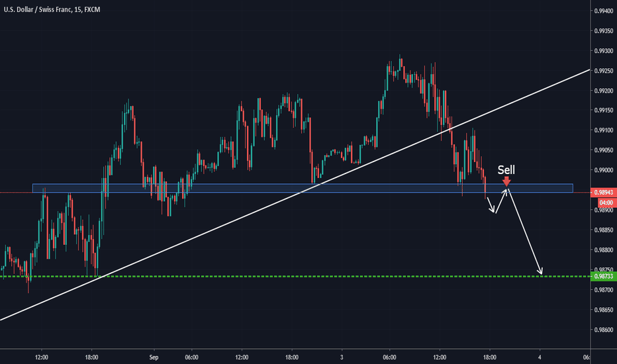Click the date label 3 on time axis
Screen dimensions: 617x364
tap(342, 357)
